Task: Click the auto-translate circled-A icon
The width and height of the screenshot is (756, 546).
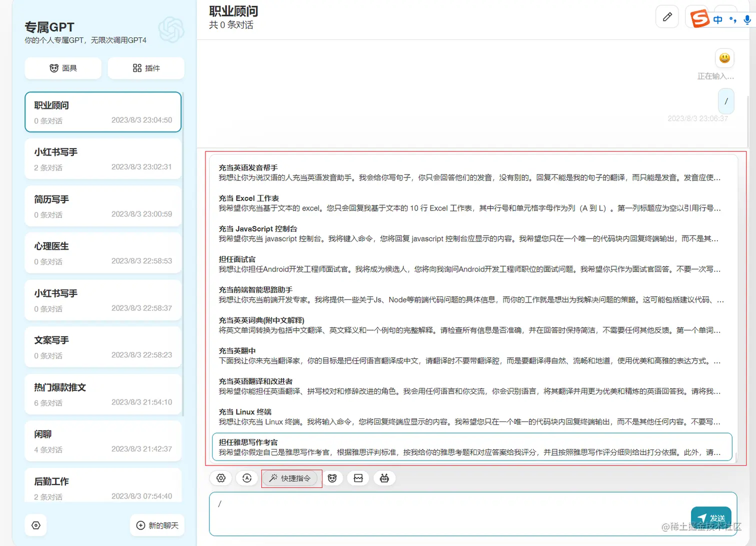Action: coord(246,478)
